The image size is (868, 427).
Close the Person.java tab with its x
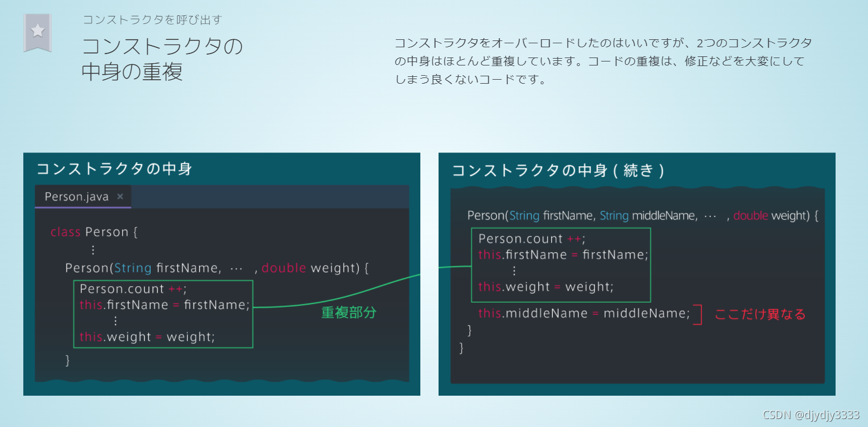pos(120,196)
